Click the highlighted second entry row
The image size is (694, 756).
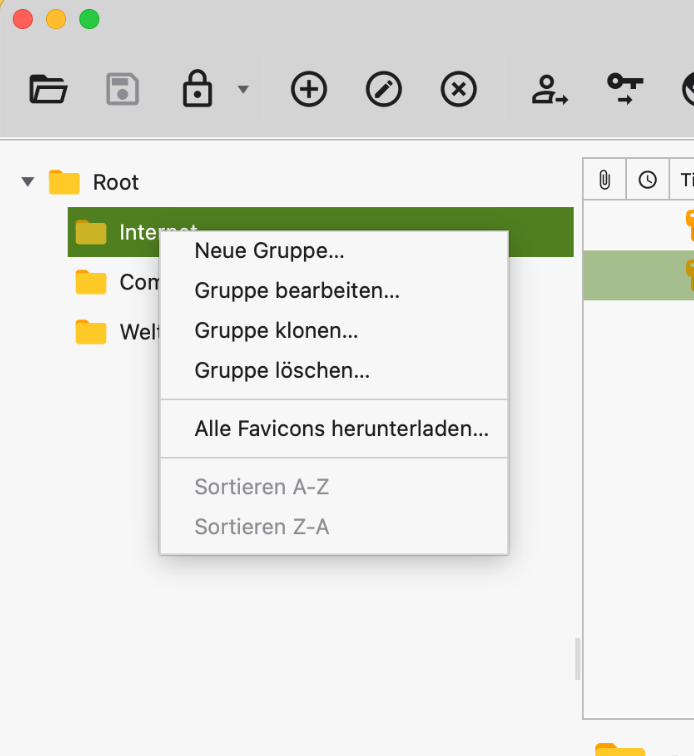638,275
